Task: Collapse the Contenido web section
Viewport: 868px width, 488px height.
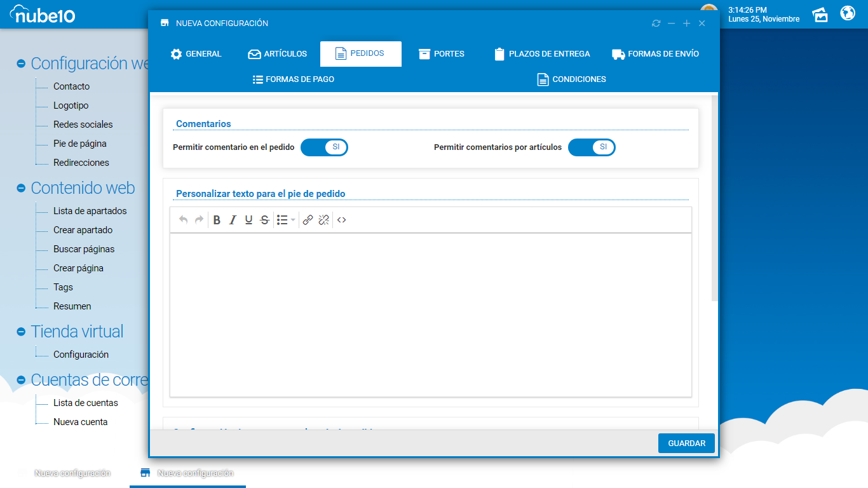Action: [x=21, y=189]
